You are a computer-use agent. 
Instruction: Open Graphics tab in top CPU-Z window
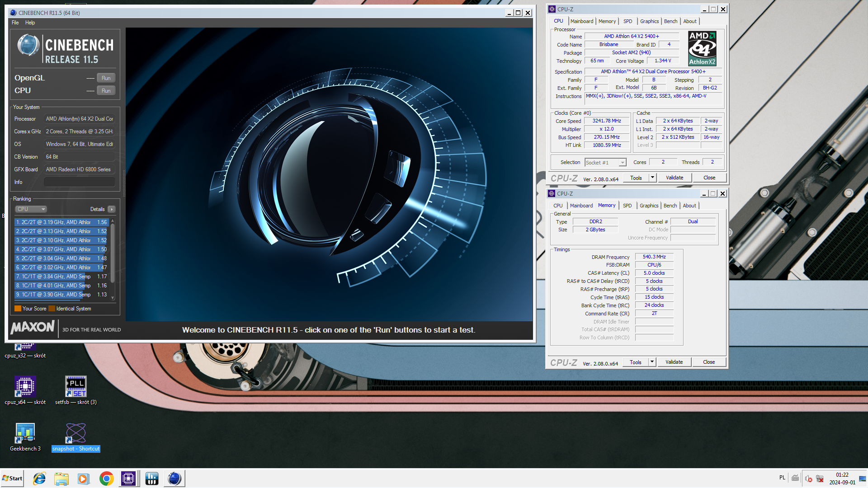click(649, 21)
